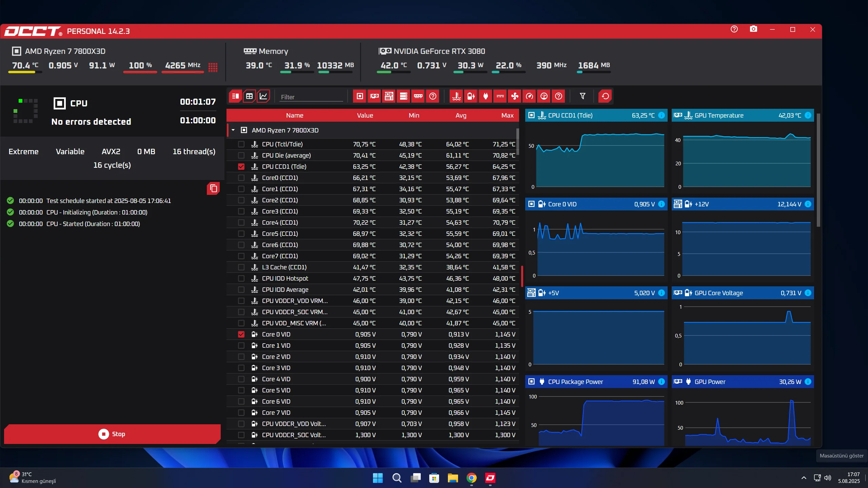Image resolution: width=868 pixels, height=488 pixels.
Task: Click the reset sensor values icon
Action: (605, 97)
